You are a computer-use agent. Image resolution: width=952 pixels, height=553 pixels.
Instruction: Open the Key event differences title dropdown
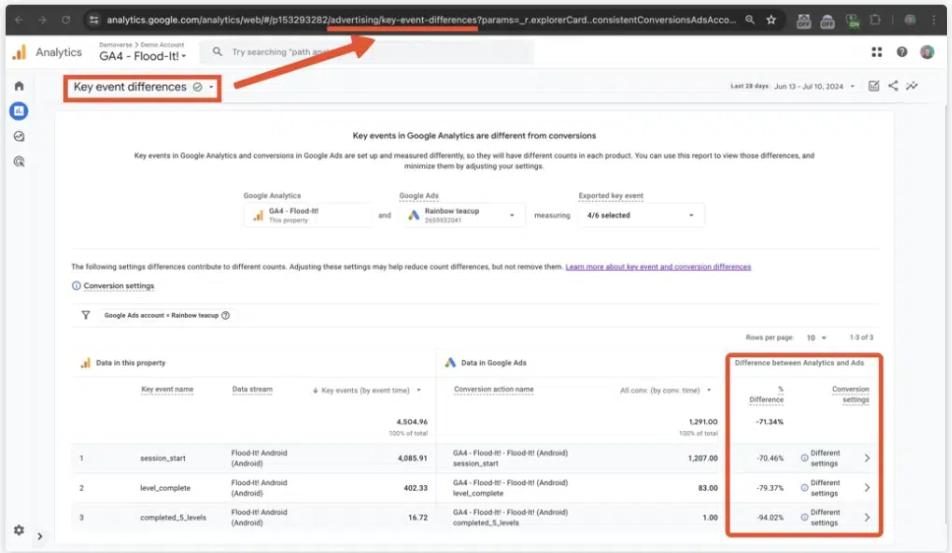[211, 87]
